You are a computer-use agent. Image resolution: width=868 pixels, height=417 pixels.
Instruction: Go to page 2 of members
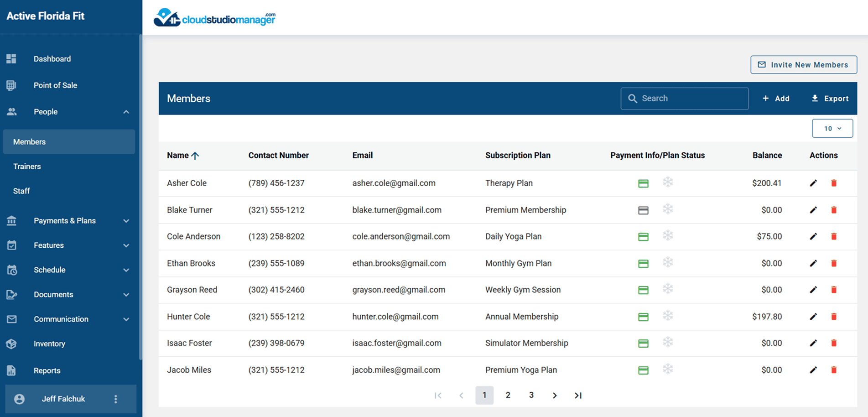pyautogui.click(x=508, y=395)
